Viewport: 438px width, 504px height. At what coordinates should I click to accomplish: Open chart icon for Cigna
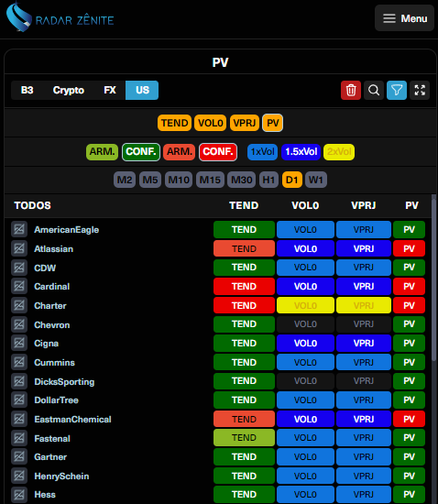[19, 344]
